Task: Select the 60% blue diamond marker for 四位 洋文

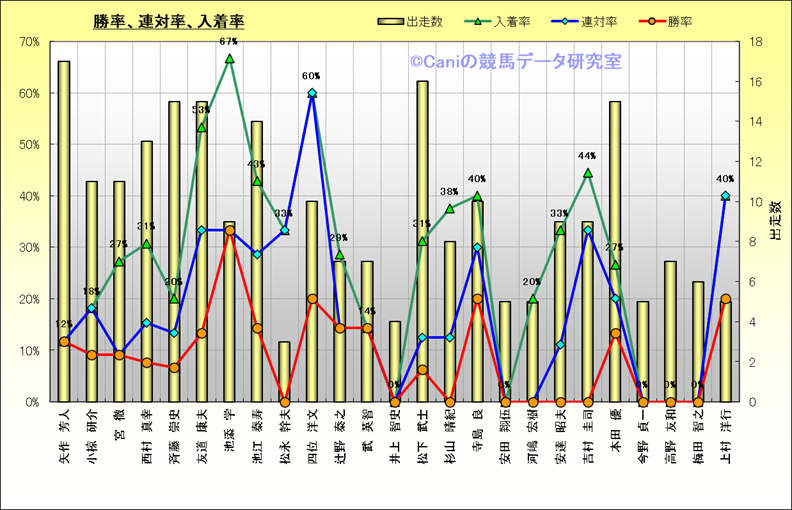Action: pos(312,93)
